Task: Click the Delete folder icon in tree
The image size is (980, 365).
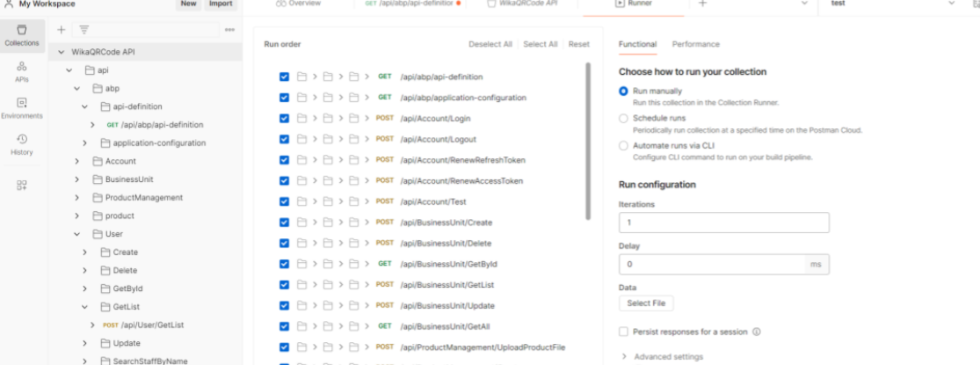Action: click(105, 270)
